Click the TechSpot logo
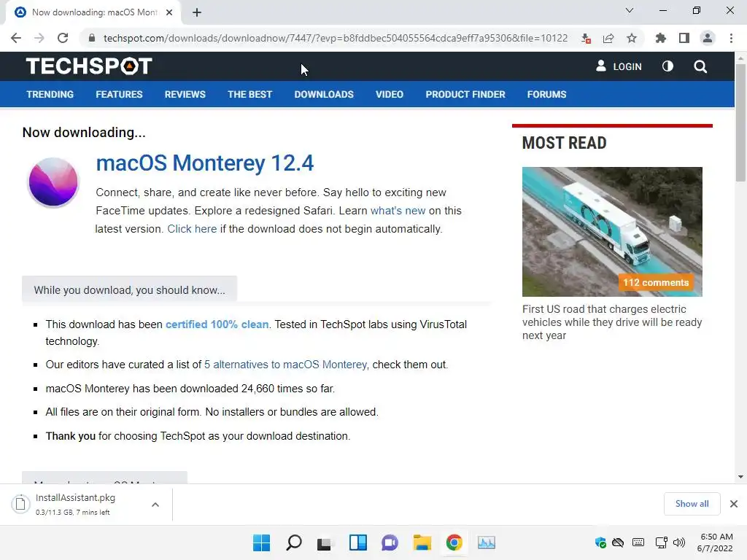Screen dimensions: 747x560 (x=89, y=66)
